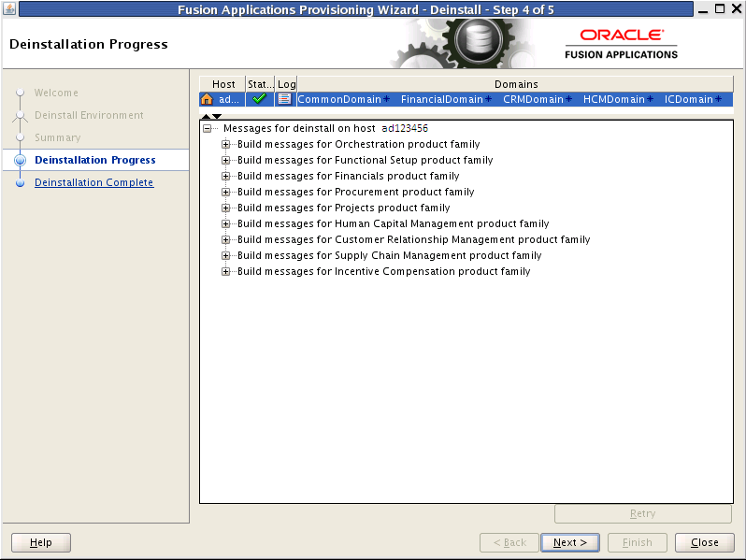Viewport: 746px width, 560px height.
Task: Click the Stat... column header
Action: pos(260,84)
